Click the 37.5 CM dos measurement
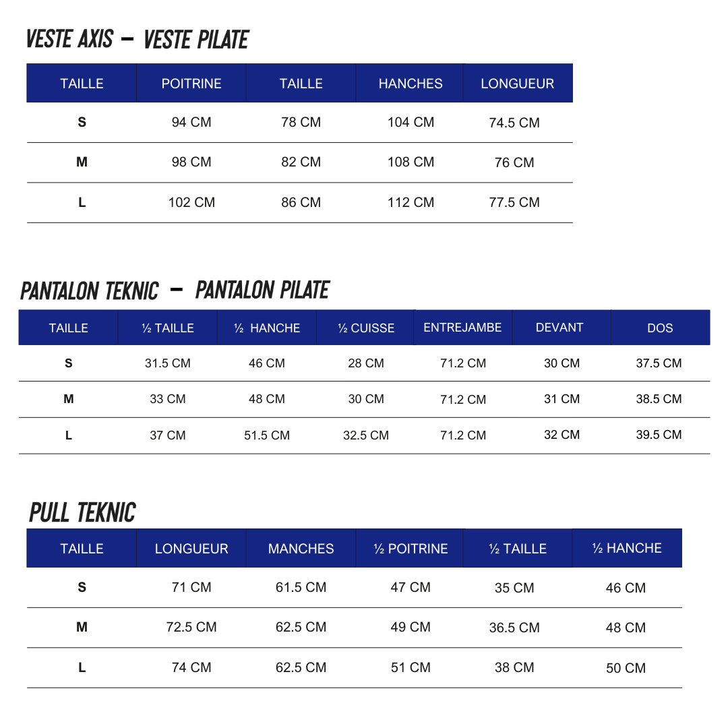The height and width of the screenshot is (728, 728). [x=659, y=363]
